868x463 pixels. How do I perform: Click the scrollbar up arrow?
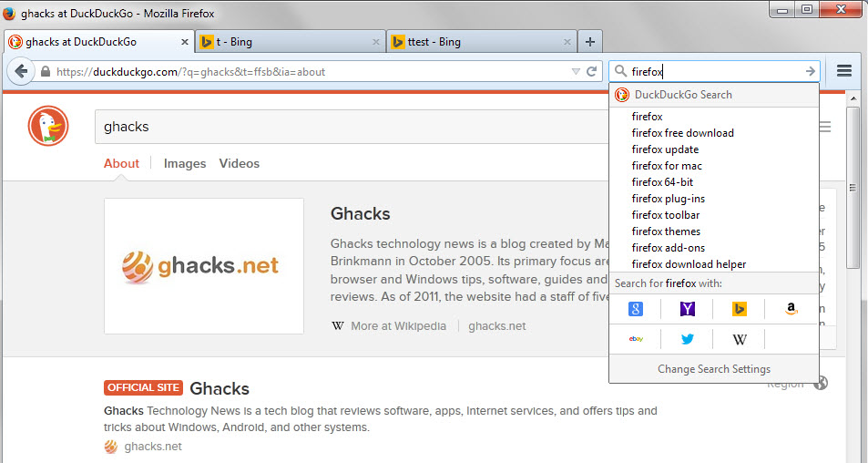tap(853, 98)
